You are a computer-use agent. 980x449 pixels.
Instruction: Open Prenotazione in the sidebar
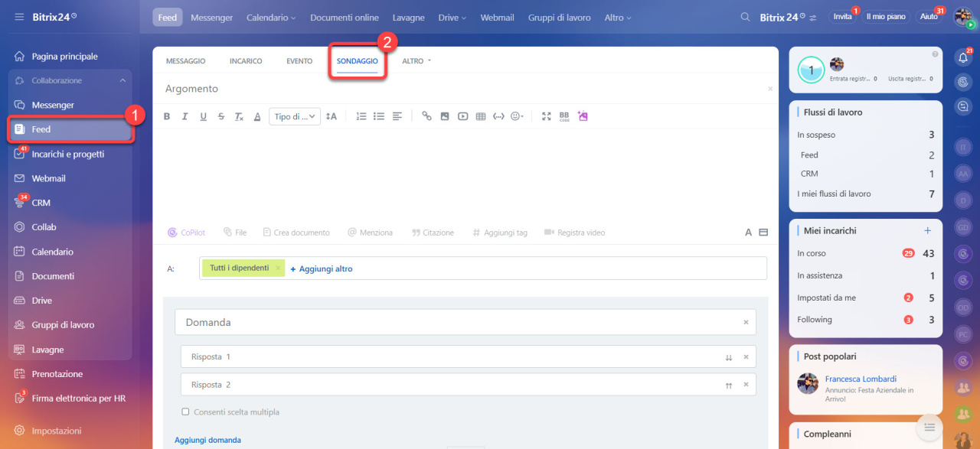57,374
